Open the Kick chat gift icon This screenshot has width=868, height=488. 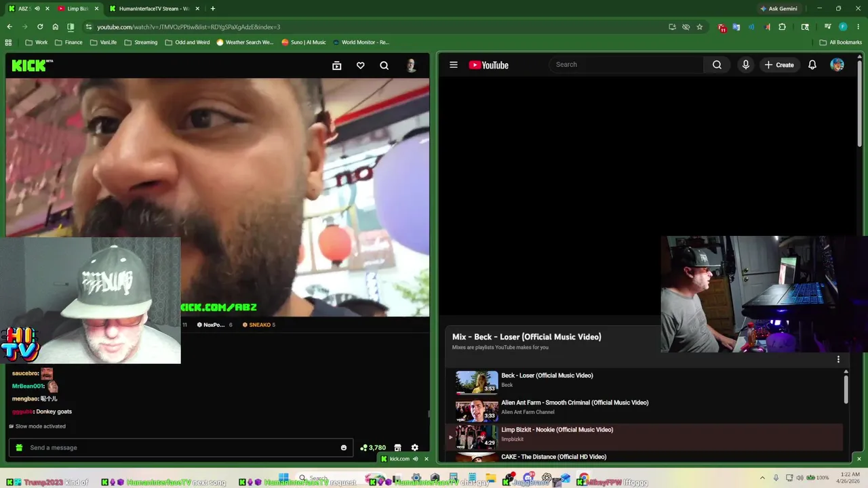[x=19, y=447]
